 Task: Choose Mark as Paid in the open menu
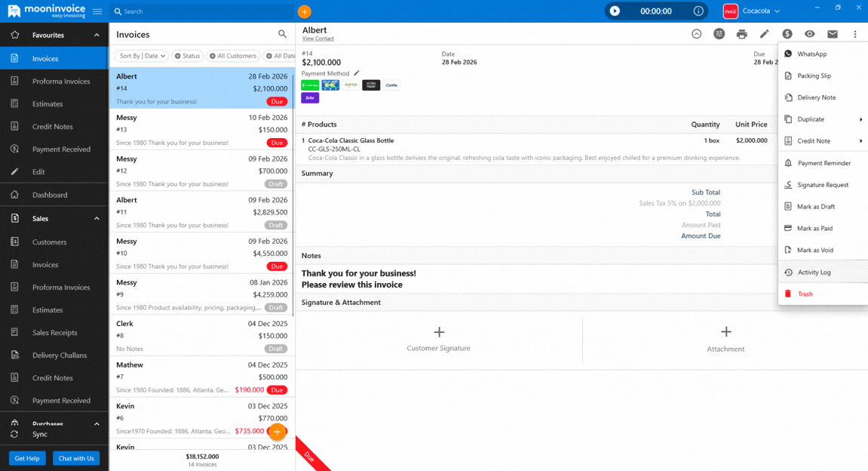[813, 228]
